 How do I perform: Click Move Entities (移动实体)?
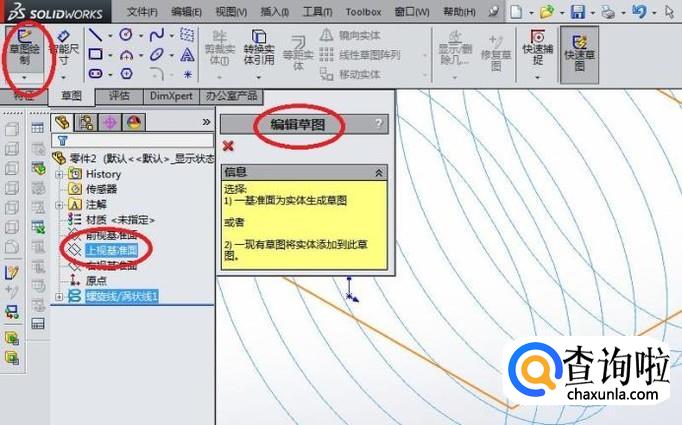pos(351,74)
